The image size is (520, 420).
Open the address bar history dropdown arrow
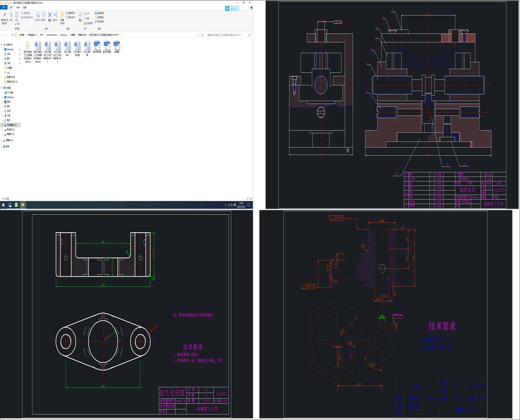pyautogui.click(x=198, y=35)
